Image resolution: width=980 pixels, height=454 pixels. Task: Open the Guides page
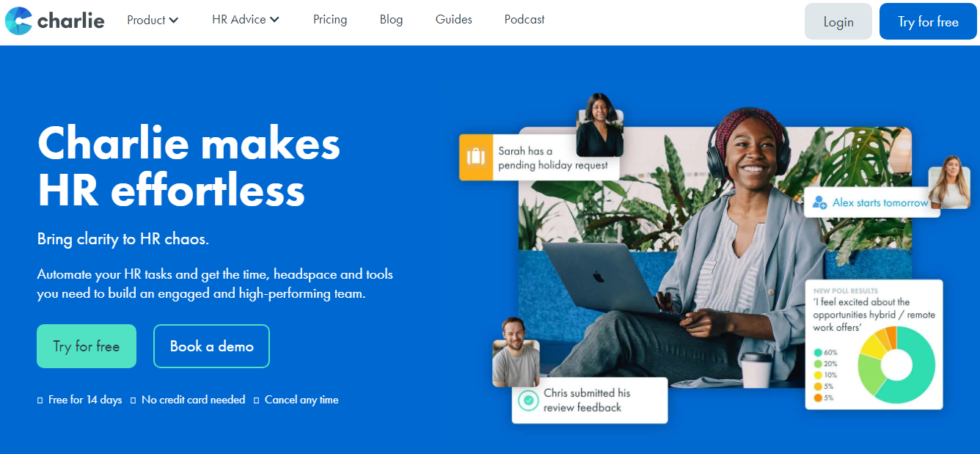[x=454, y=20]
